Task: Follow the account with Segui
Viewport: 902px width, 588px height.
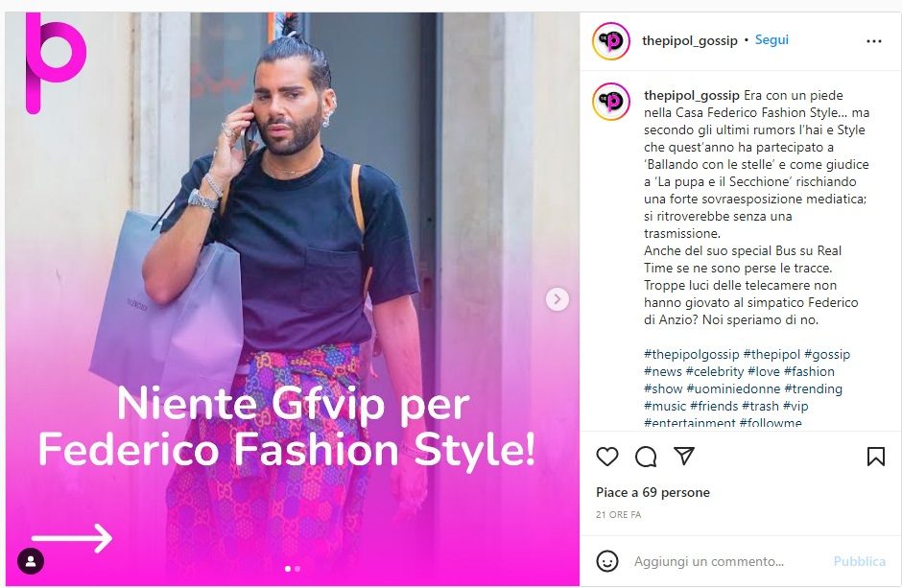Action: 771,40
